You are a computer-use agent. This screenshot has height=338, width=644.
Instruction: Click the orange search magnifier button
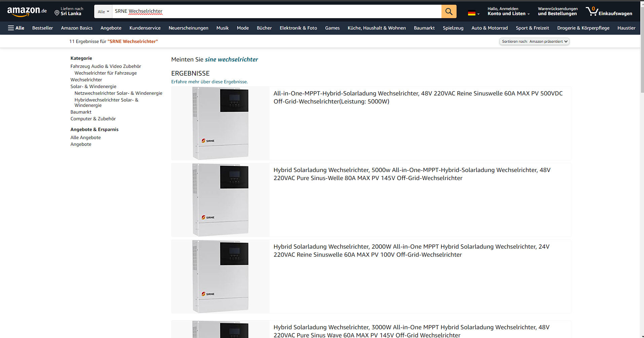click(449, 11)
